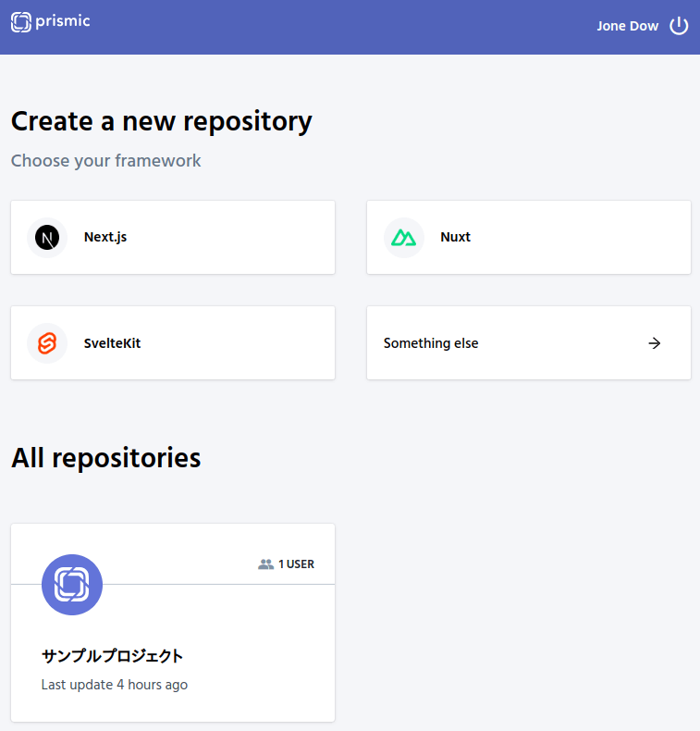Choose the SvelteKit framework card
Viewport: 700px width, 731px height.
click(173, 342)
